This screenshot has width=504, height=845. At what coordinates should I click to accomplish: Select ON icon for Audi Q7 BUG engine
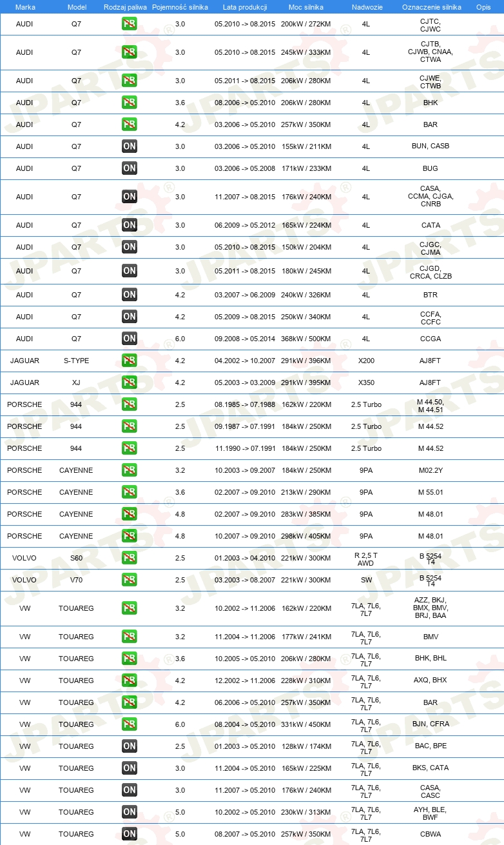pyautogui.click(x=130, y=168)
